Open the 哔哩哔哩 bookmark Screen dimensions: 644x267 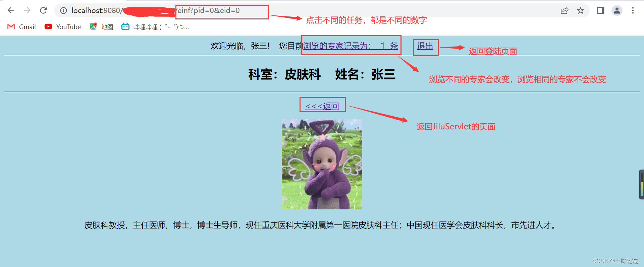point(155,27)
